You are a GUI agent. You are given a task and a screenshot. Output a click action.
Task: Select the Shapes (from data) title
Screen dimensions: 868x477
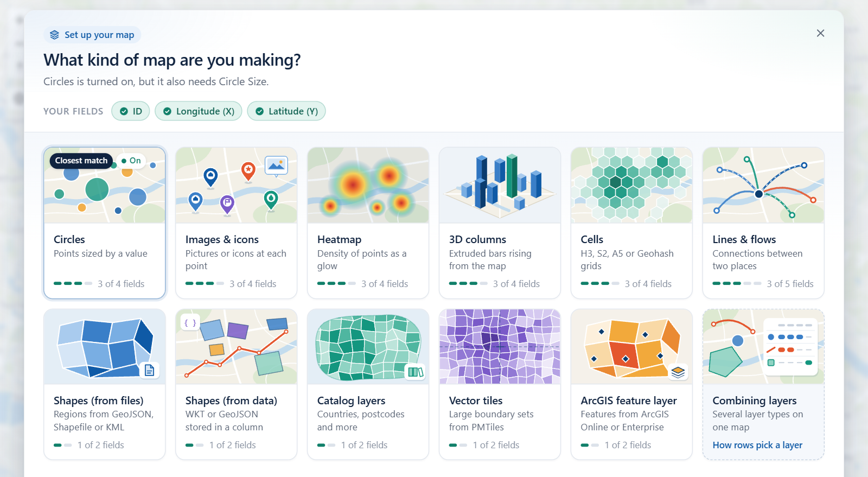pos(231,400)
